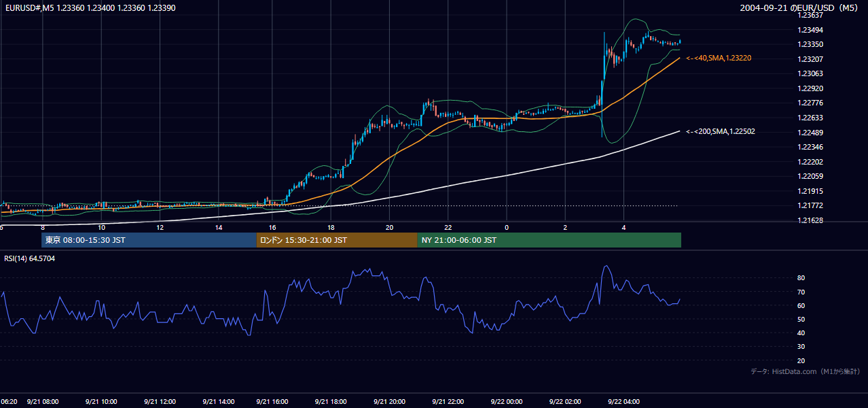
Task: Click the 9/21 10:00 time label
Action: pos(102,401)
